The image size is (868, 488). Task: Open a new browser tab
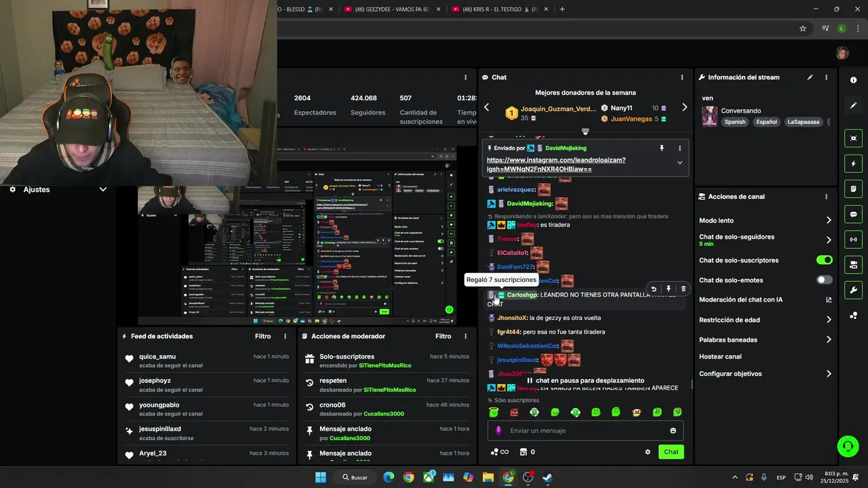pos(562,9)
